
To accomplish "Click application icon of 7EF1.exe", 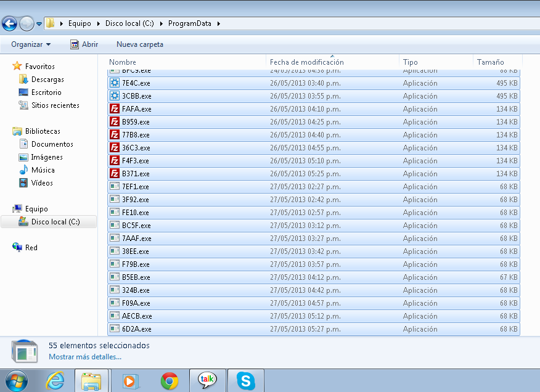I will click(114, 186).
